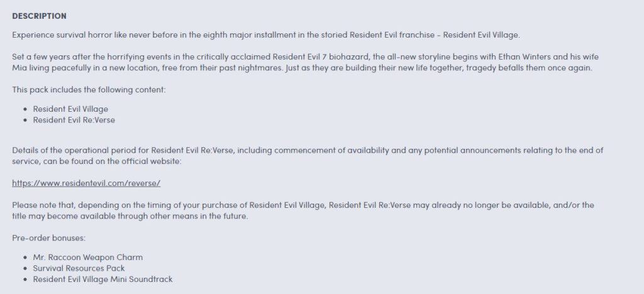Click the 'Pre-order bonuses:' label
Image resolution: width=644 pixels, height=294 pixels.
click(x=48, y=238)
